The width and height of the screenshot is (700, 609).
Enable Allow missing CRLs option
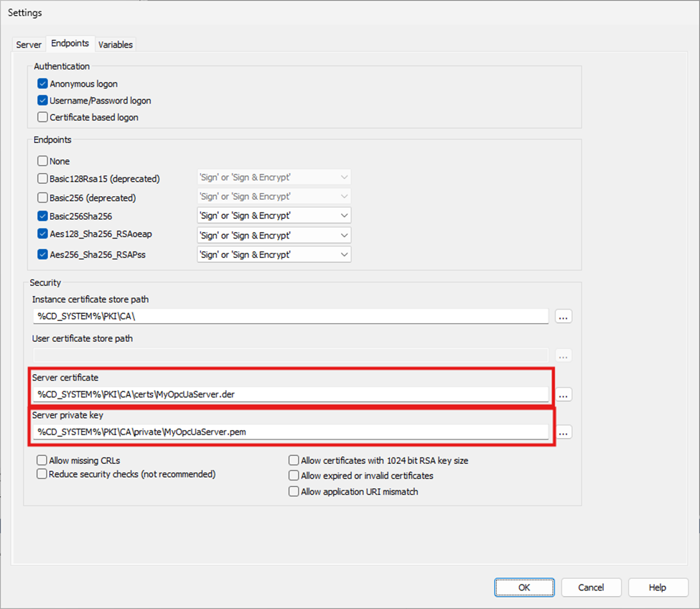pyautogui.click(x=43, y=460)
